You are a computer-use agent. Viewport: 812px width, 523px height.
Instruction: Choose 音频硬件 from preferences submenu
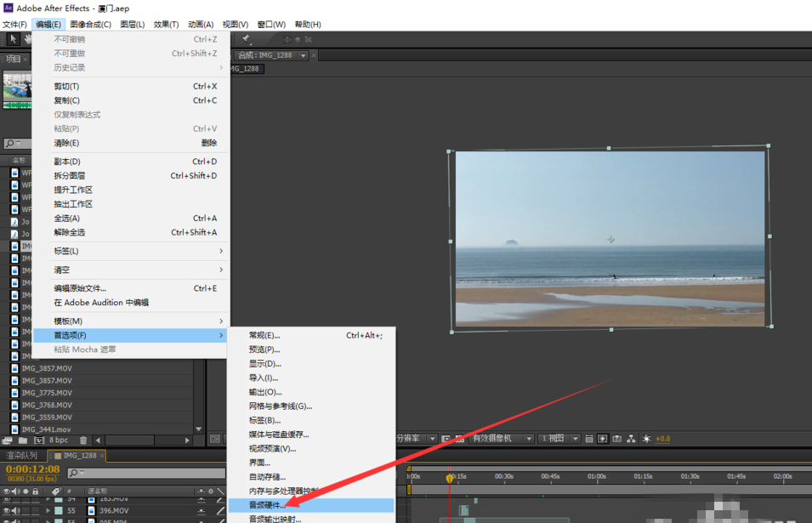[x=266, y=505]
